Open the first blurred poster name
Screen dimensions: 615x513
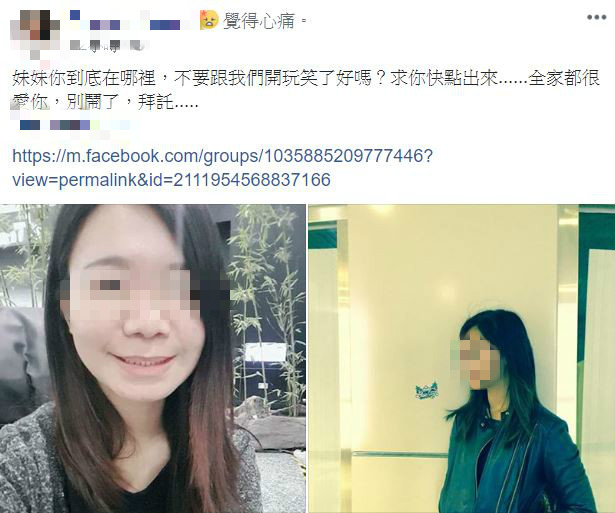96,22
